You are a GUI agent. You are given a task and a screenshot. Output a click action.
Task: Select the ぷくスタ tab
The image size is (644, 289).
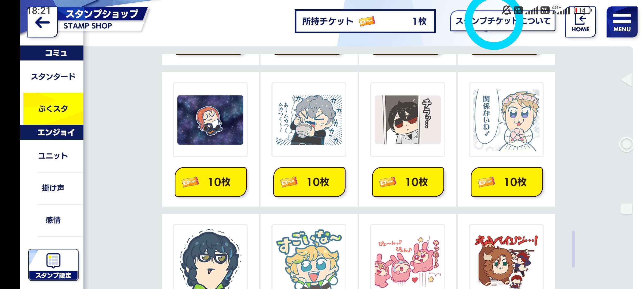point(53,109)
